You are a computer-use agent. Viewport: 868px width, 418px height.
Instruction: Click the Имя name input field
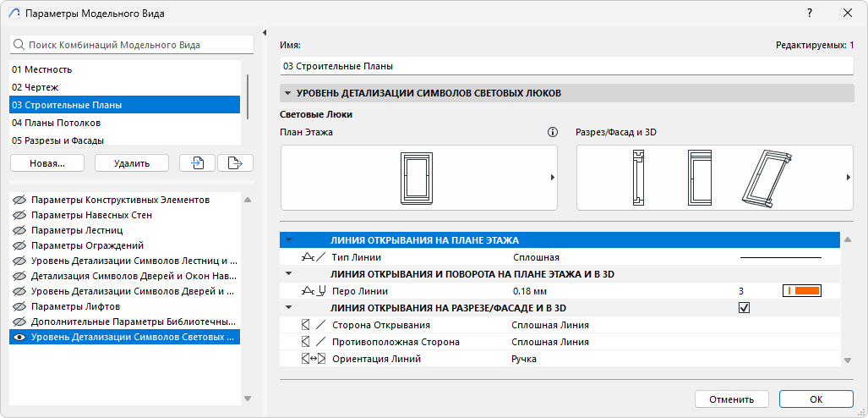click(x=567, y=66)
